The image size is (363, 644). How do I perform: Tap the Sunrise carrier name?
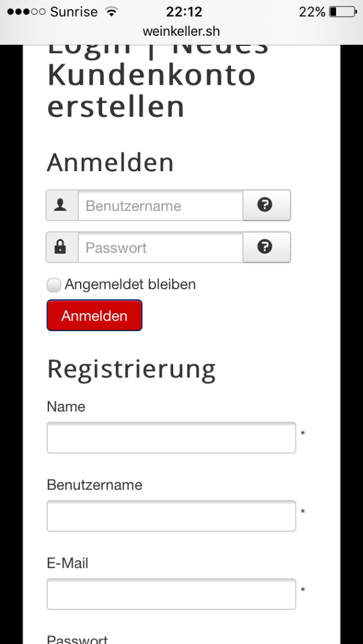tap(73, 12)
